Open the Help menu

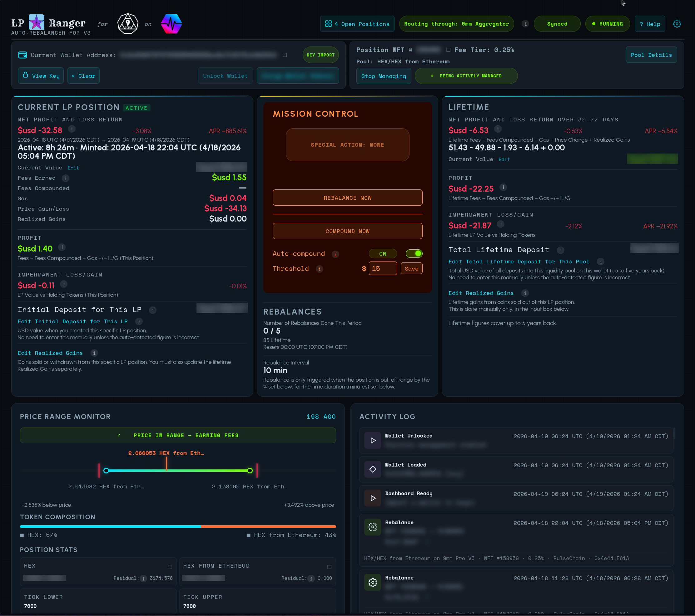click(x=649, y=24)
